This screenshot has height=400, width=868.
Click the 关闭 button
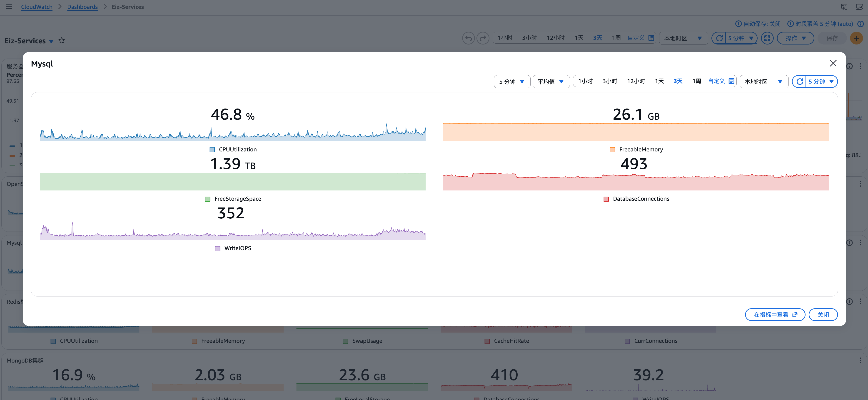click(823, 314)
